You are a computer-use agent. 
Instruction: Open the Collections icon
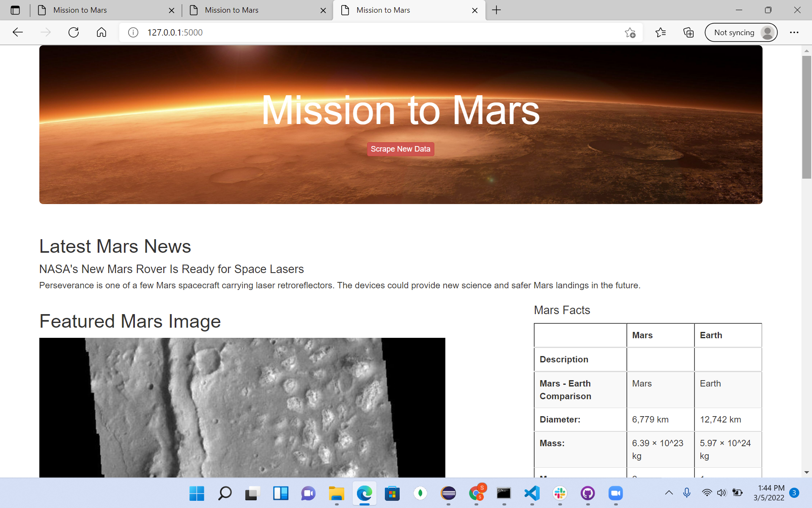point(689,33)
